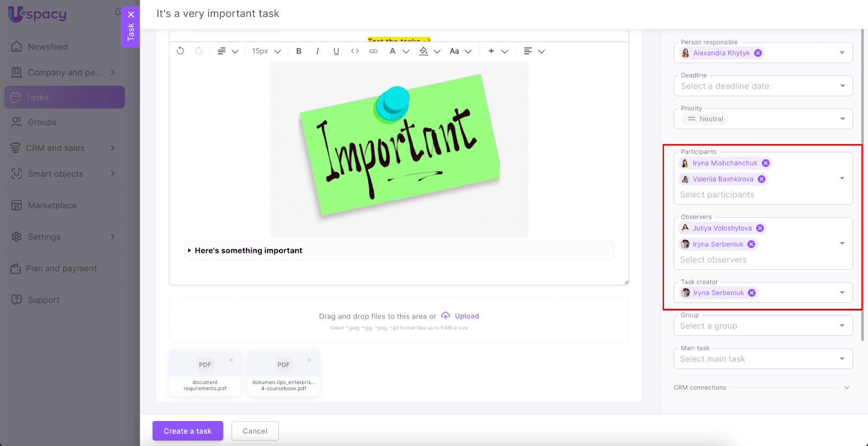Remove Valeriia Bashkirova from participants
Screen dimensions: 868x446
pos(762,179)
